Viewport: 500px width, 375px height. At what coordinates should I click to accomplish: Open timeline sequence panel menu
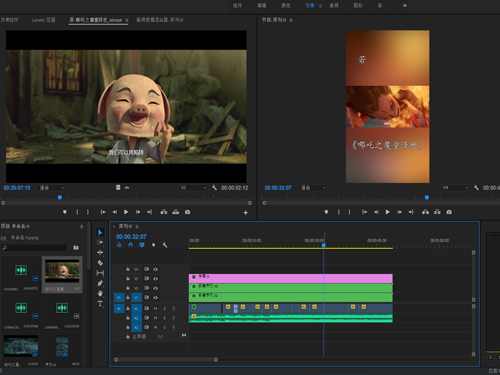coord(137,226)
